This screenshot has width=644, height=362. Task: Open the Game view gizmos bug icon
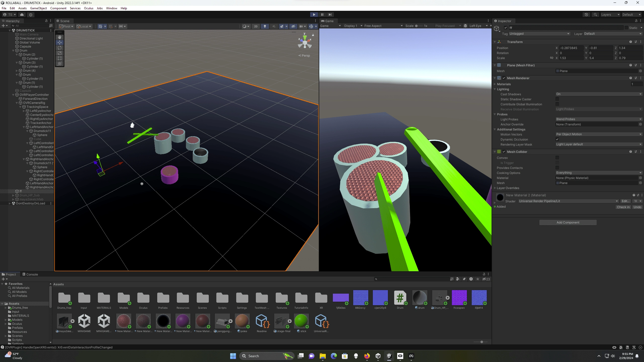click(x=465, y=26)
